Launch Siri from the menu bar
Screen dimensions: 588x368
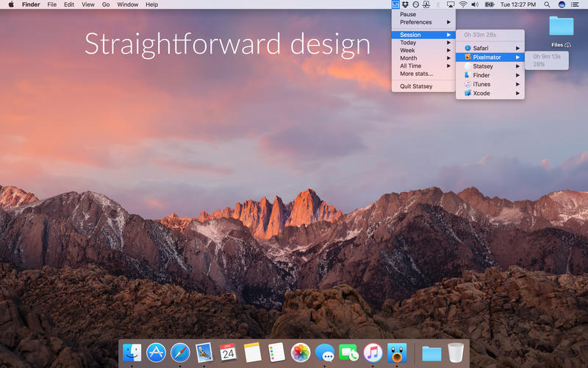562,4
